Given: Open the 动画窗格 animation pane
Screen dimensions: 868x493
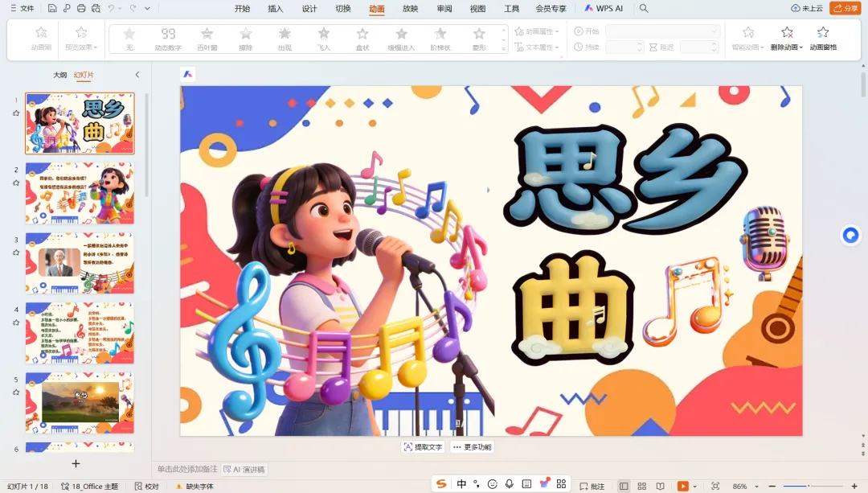Looking at the screenshot, I should 823,39.
